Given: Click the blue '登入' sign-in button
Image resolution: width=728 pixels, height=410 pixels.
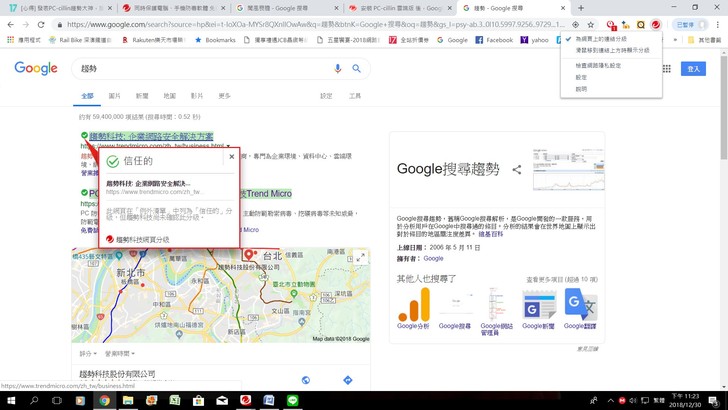Looking at the screenshot, I should (694, 68).
